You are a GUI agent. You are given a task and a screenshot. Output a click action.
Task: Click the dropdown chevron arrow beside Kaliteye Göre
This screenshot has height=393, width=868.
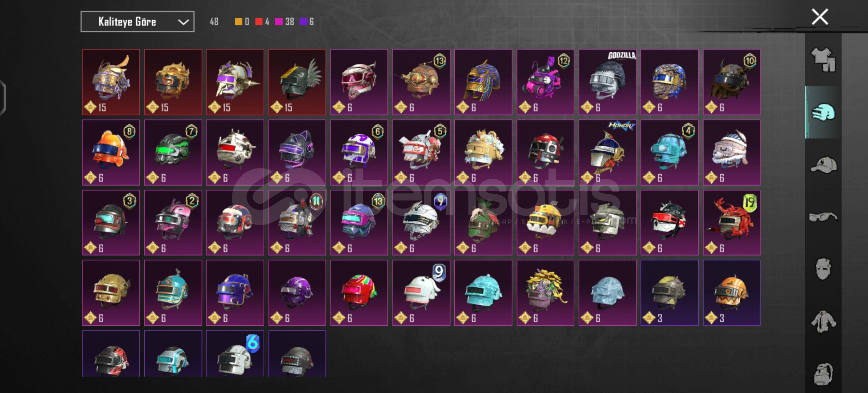point(184,22)
